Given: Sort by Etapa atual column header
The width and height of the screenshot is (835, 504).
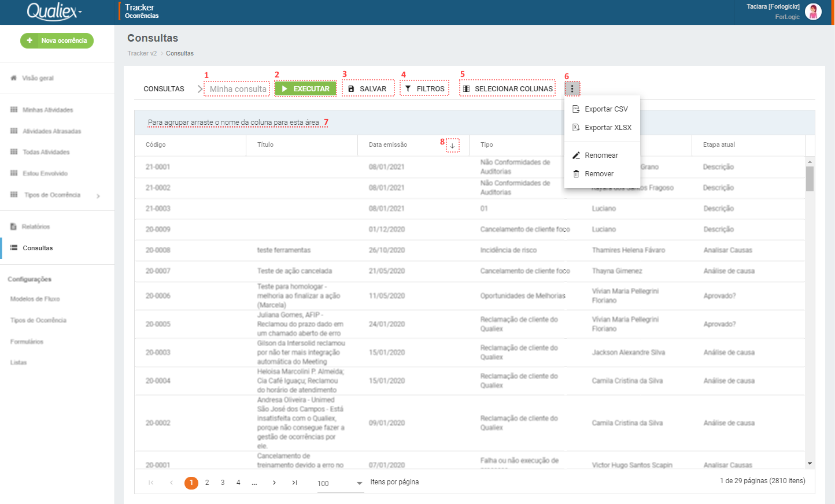Looking at the screenshot, I should pos(719,144).
